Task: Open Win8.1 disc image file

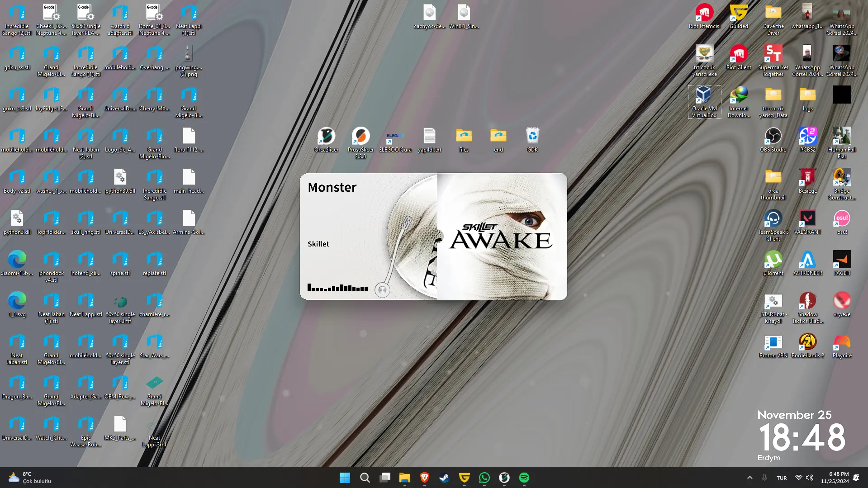Action: (x=464, y=16)
